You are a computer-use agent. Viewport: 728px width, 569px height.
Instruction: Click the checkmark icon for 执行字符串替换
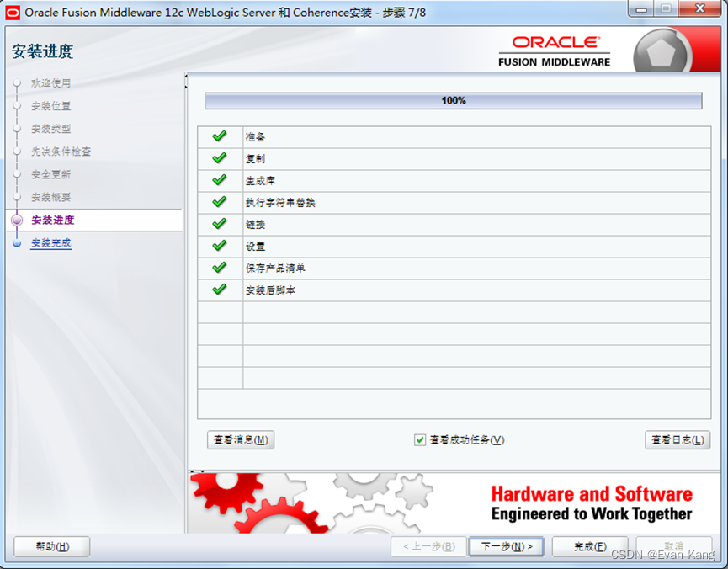(219, 202)
